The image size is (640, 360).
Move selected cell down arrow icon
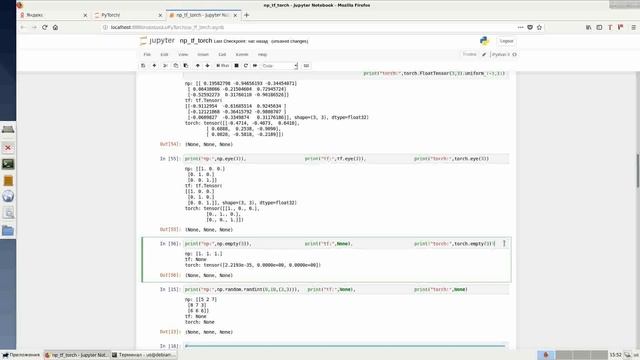(207, 66)
